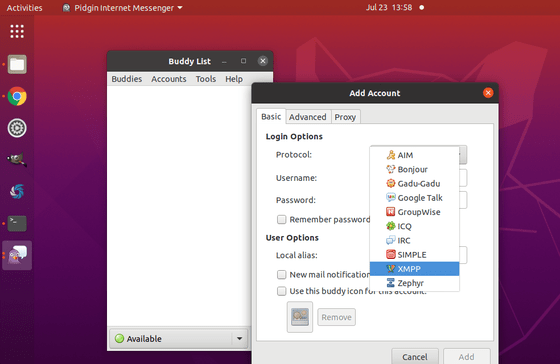Close the Add Account dialog
The width and height of the screenshot is (560, 364).
(488, 93)
